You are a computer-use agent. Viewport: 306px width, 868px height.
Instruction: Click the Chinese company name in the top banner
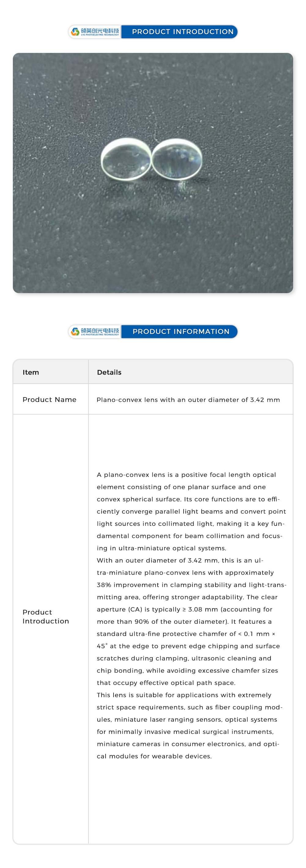(100, 31)
